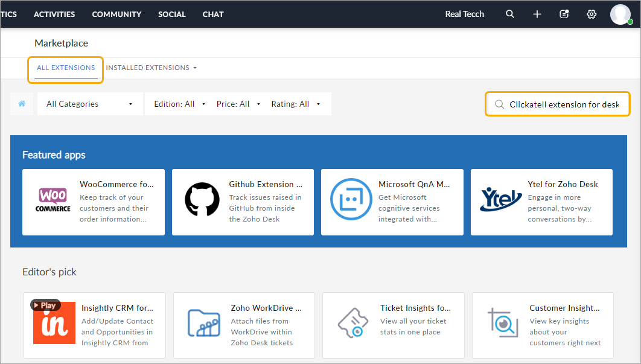
Task: Open the Activities menu
Action: click(54, 14)
